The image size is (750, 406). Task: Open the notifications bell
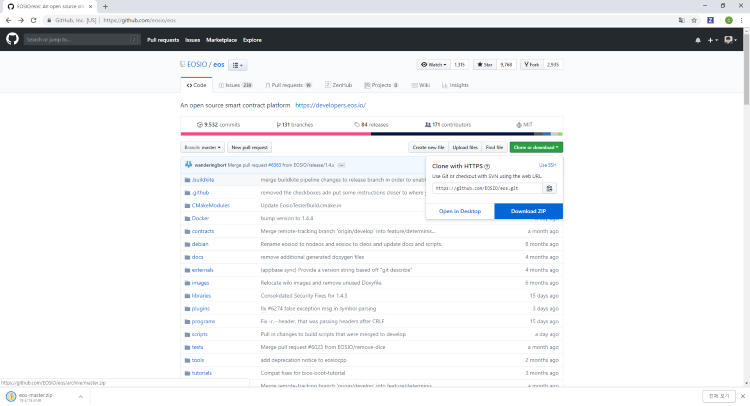pos(698,40)
